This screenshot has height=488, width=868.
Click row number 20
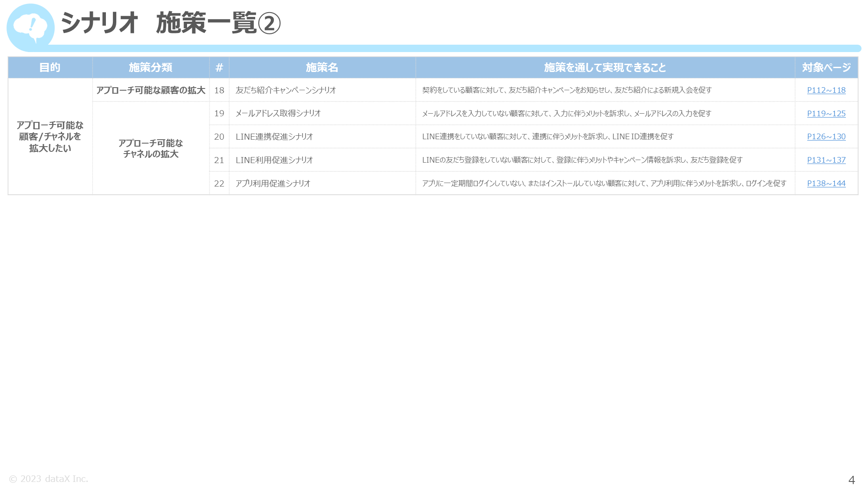click(x=219, y=137)
